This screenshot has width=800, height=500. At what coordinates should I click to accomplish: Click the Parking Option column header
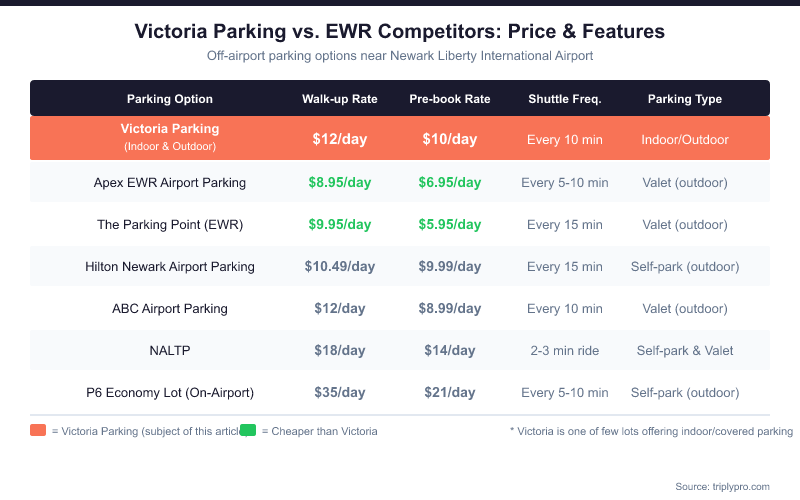tap(169, 99)
